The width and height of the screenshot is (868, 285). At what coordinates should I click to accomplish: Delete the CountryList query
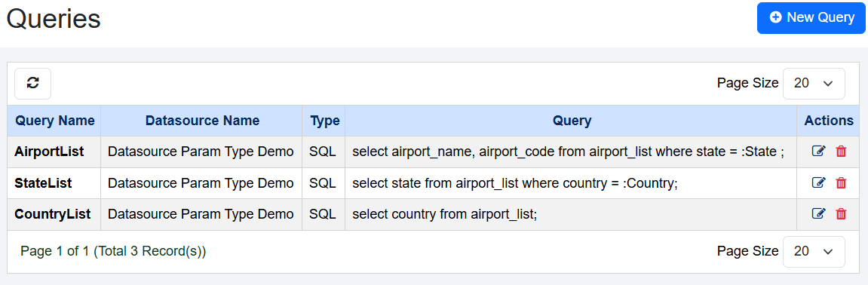coord(841,213)
